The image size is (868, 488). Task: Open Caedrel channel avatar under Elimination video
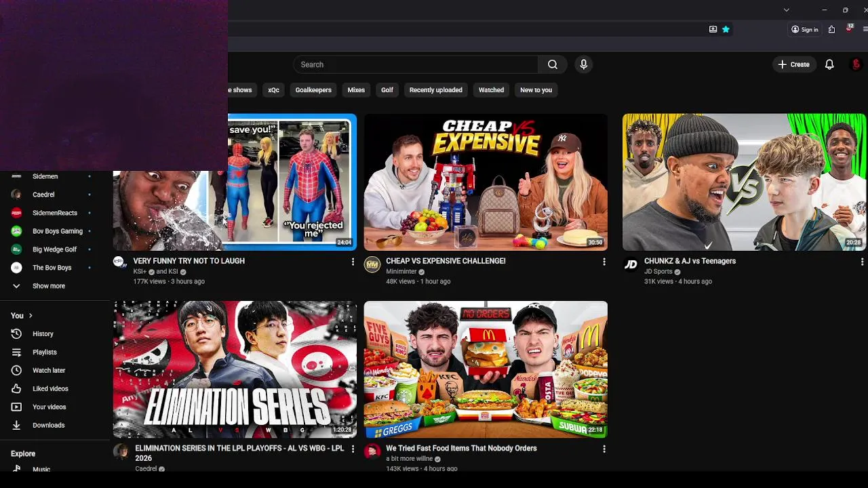121,452
